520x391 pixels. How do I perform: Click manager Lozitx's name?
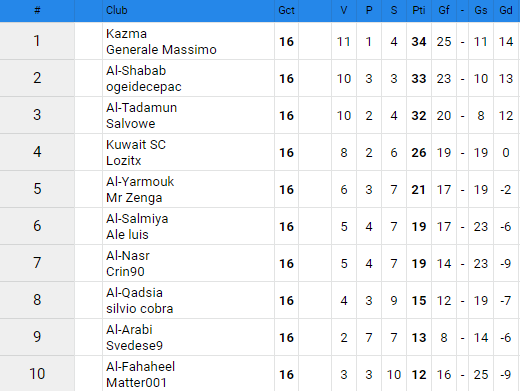[x=124, y=161]
